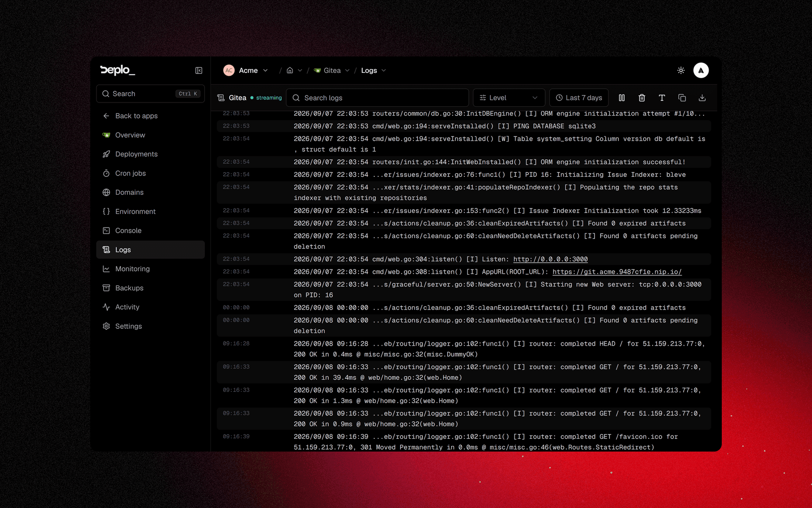This screenshot has width=812, height=508.
Task: Open Environment section
Action: pos(150,211)
